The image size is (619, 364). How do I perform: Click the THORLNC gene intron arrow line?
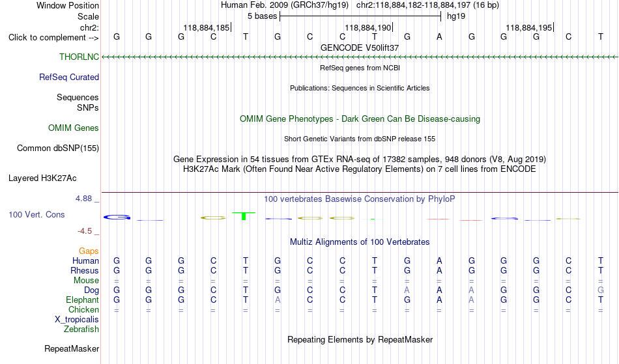360,57
